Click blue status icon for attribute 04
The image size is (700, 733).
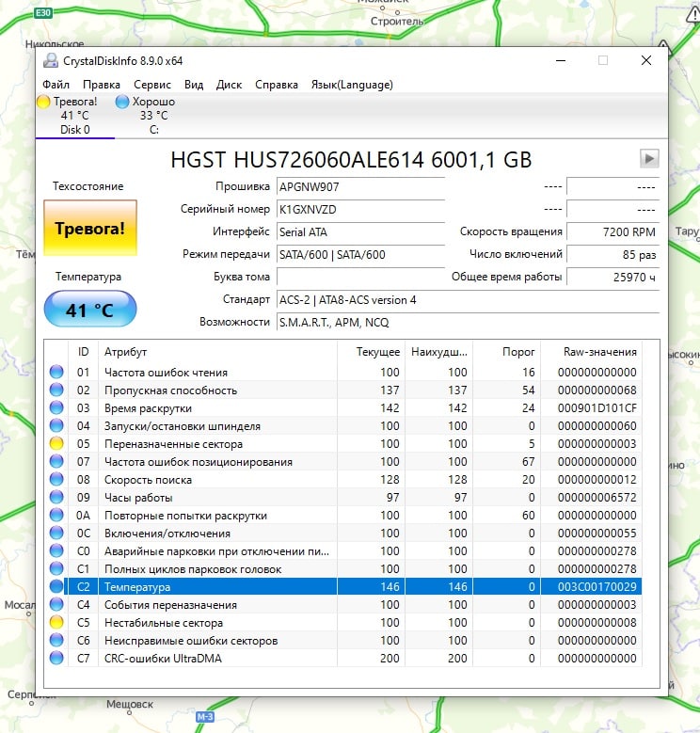[56, 426]
